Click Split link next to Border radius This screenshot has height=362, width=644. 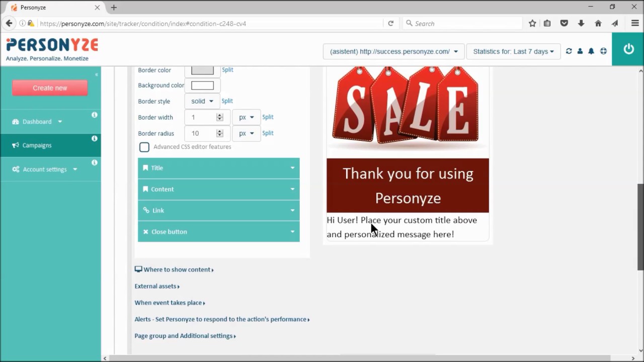pos(268,133)
